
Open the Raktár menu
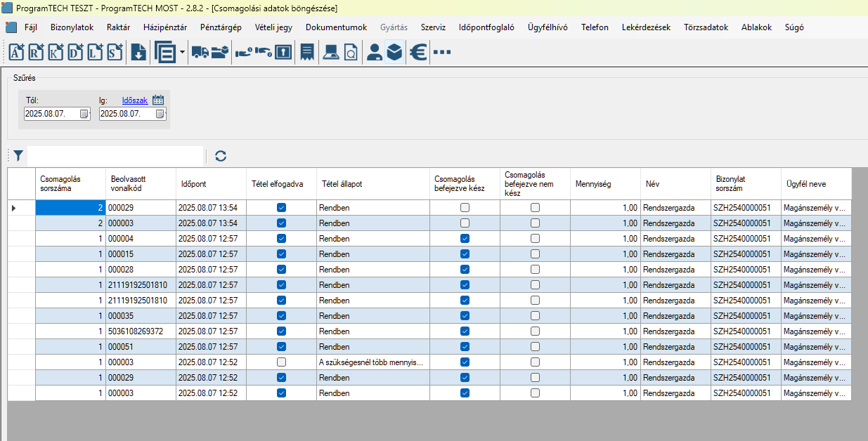tap(118, 27)
